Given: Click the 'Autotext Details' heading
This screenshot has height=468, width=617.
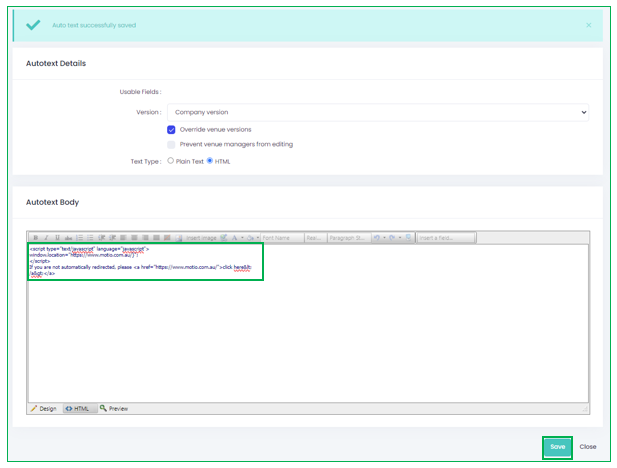Looking at the screenshot, I should pyautogui.click(x=56, y=63).
